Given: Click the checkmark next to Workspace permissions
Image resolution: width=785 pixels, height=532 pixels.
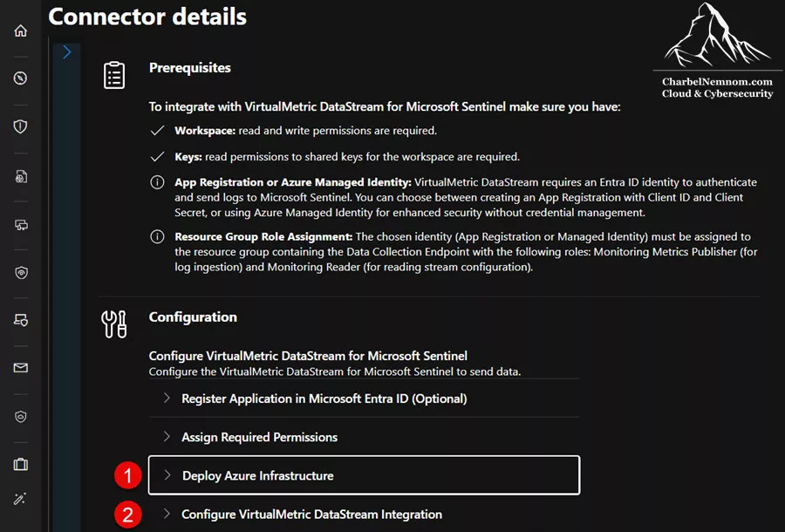Looking at the screenshot, I should [157, 131].
